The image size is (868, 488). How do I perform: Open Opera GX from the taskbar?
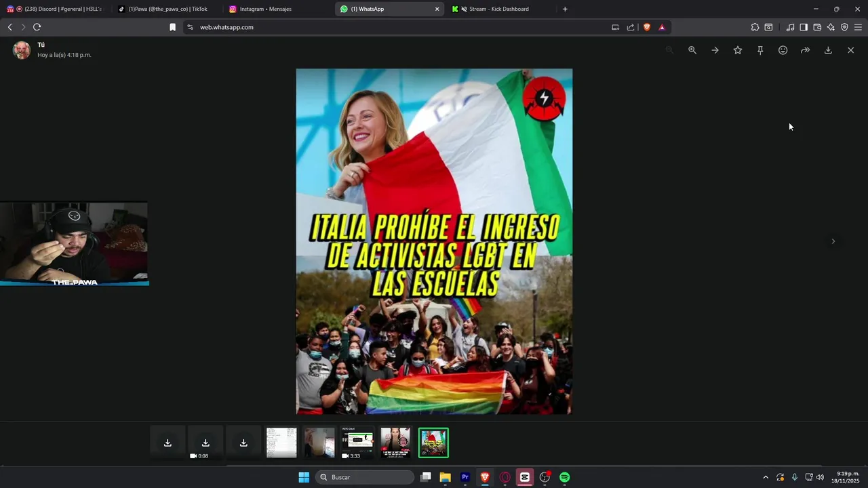(x=505, y=477)
